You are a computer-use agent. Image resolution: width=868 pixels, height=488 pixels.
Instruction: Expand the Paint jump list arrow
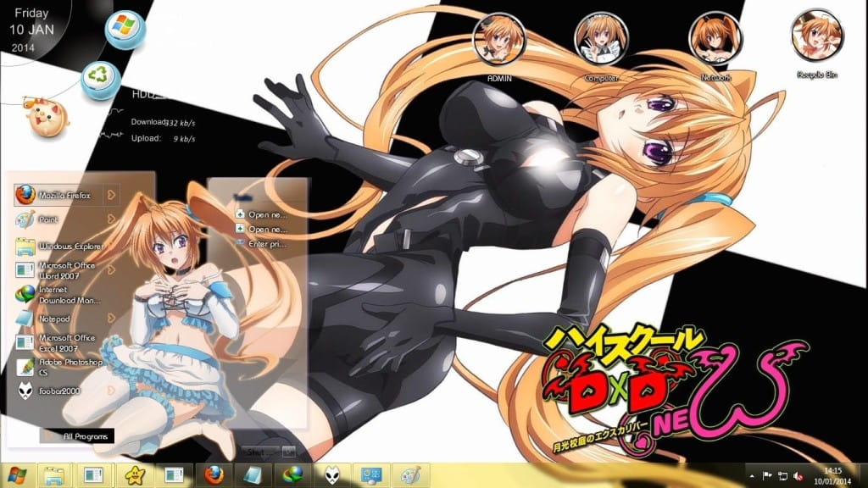coord(111,219)
